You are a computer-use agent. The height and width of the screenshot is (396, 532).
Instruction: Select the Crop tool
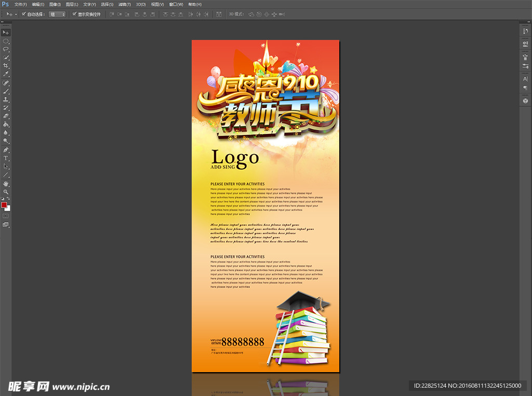(x=6, y=66)
